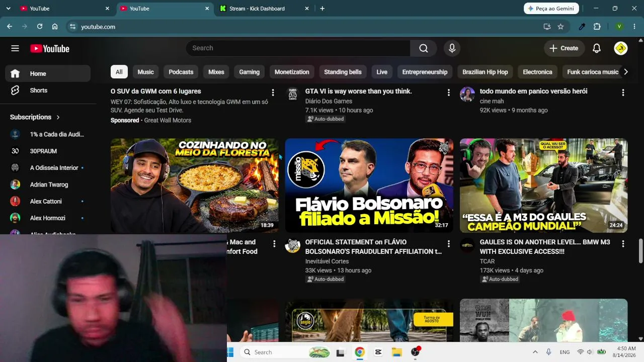644x362 pixels.
Task: Open the TCAR channel avatar
Action: tap(467, 245)
